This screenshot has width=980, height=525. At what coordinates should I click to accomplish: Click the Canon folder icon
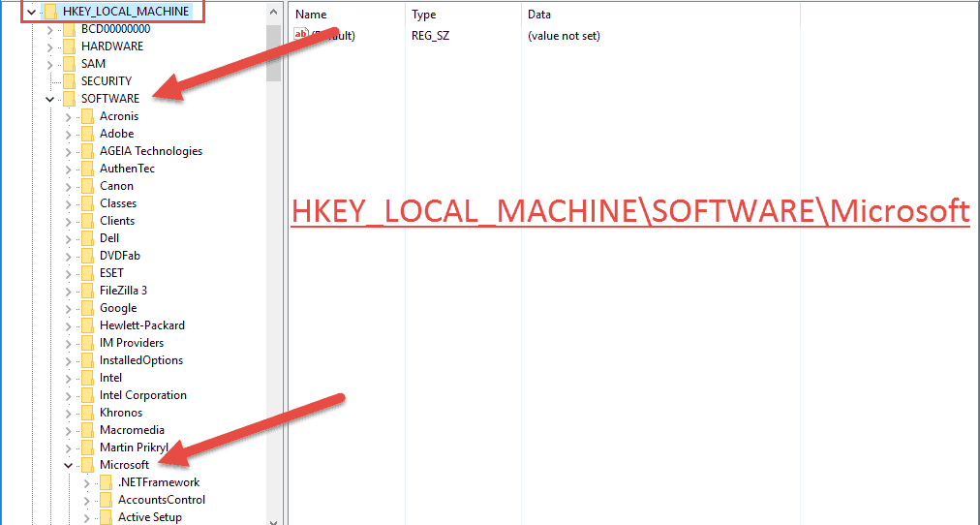tap(87, 186)
